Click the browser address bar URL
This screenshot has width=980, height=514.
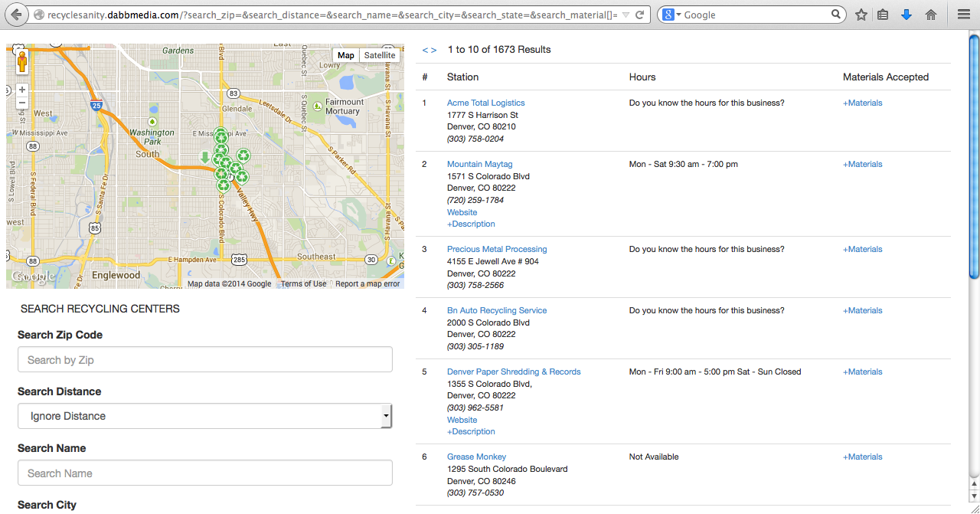(329, 15)
